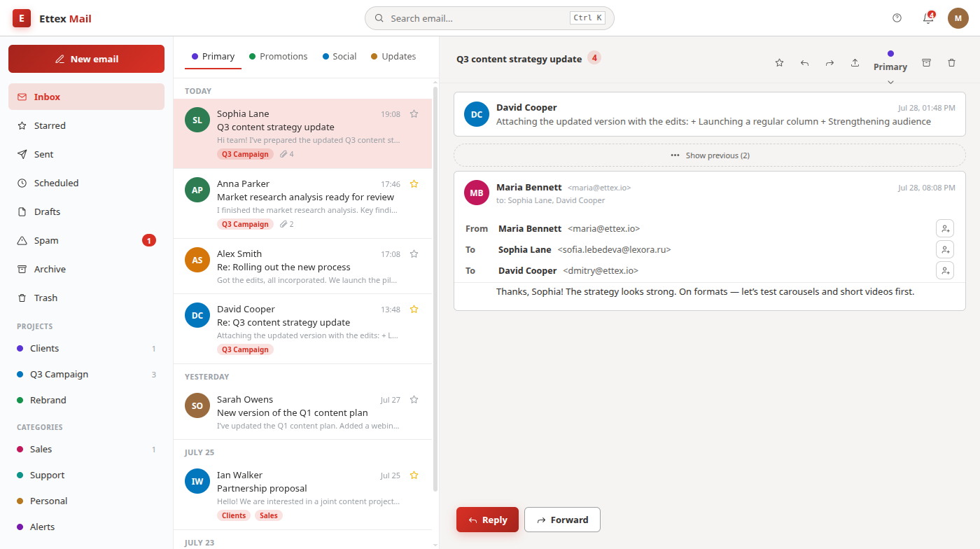Open the Spam folder
Screen dimensions: 980x549
coord(86,240)
